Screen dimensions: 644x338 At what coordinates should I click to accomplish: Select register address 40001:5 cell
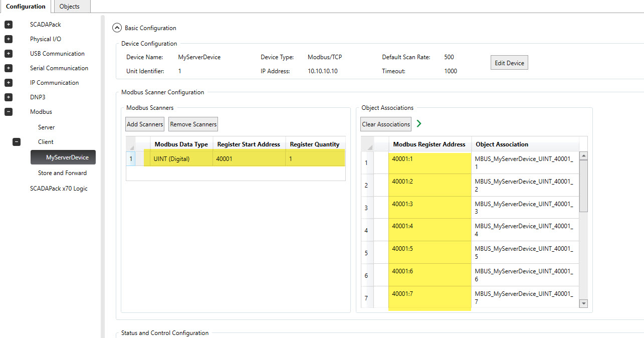click(430, 253)
